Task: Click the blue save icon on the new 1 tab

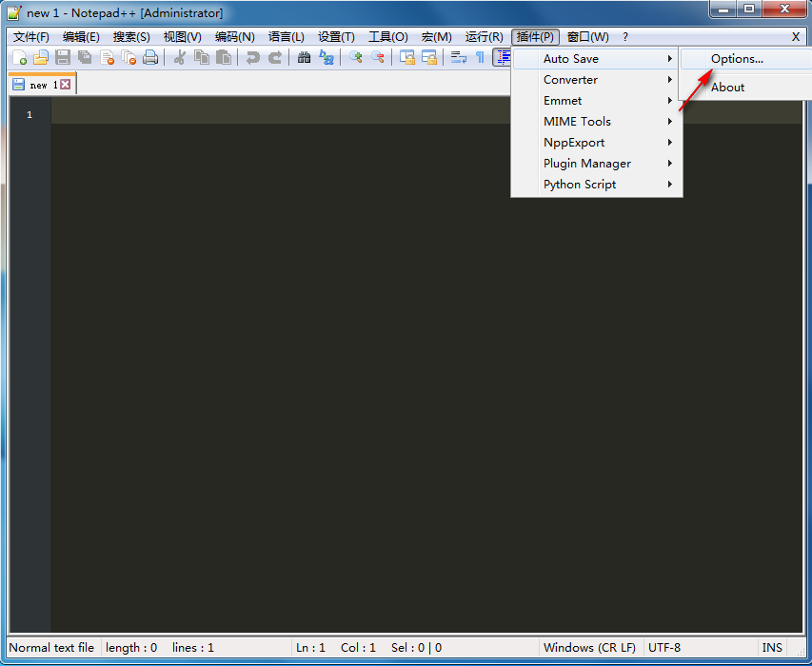Action: tap(19, 85)
